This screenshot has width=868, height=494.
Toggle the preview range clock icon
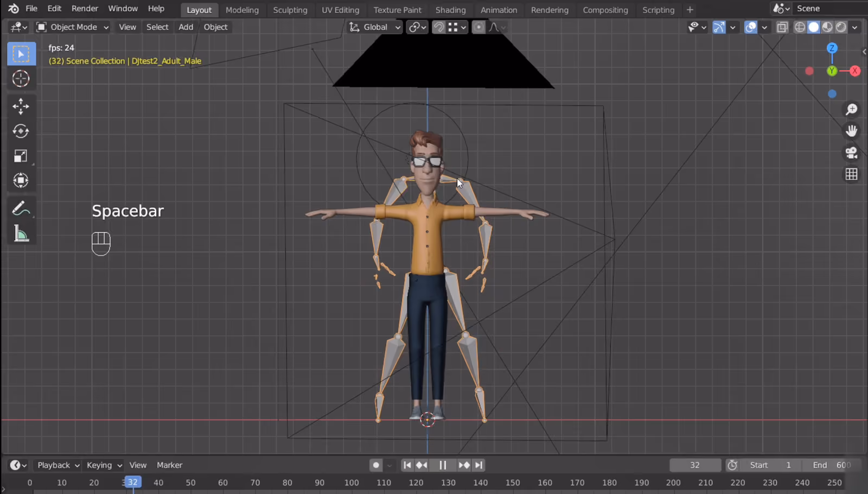(732, 465)
